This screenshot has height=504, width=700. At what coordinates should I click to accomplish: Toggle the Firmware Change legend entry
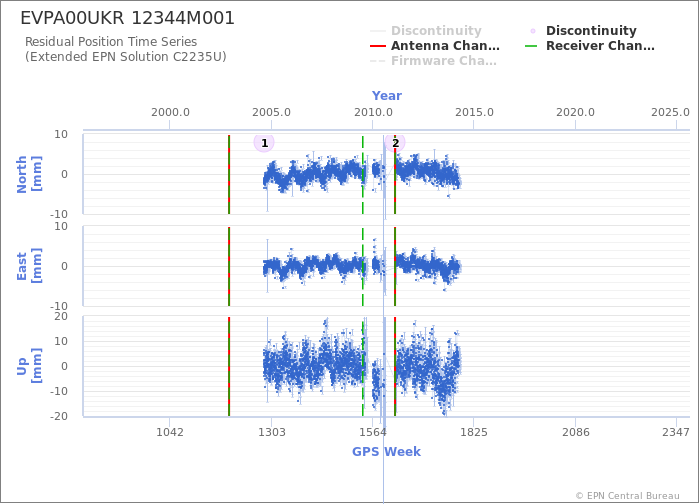[433, 61]
